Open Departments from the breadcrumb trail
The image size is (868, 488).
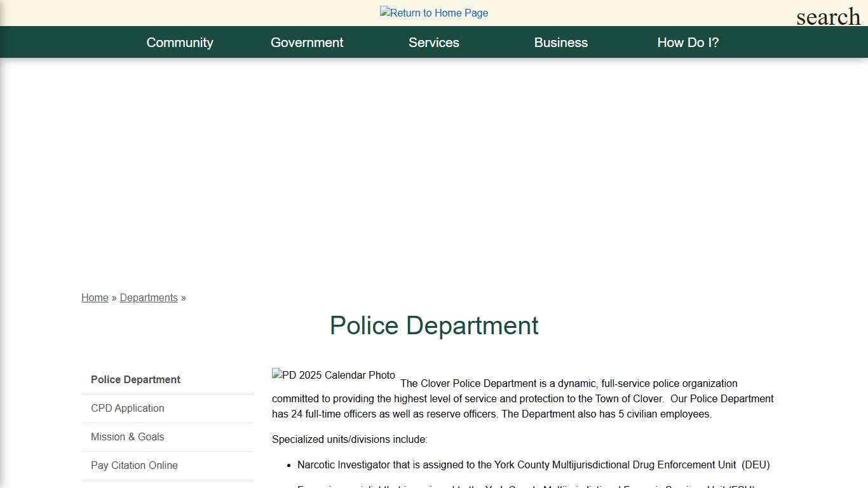[149, 297]
